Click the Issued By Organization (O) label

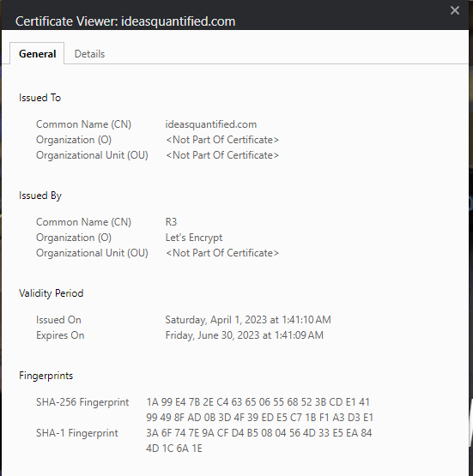(74, 238)
